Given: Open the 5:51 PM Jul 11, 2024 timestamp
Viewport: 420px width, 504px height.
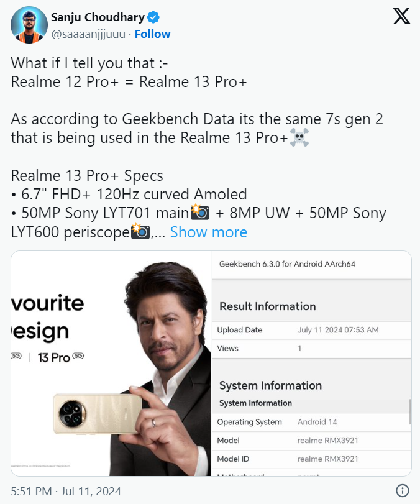Looking at the screenshot, I should (x=66, y=491).
